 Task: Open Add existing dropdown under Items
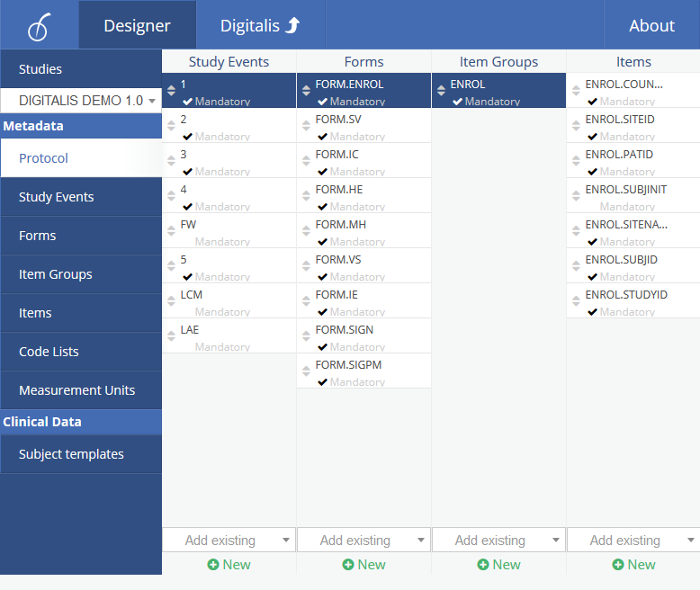pyautogui.click(x=633, y=541)
